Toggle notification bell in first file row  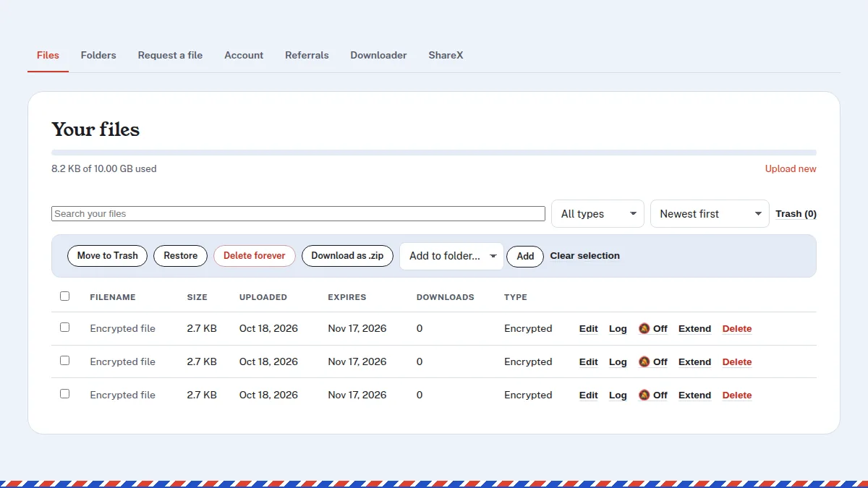[652, 328]
